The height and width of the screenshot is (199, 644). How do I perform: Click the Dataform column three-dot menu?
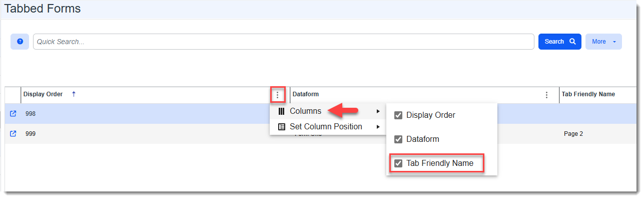click(547, 95)
